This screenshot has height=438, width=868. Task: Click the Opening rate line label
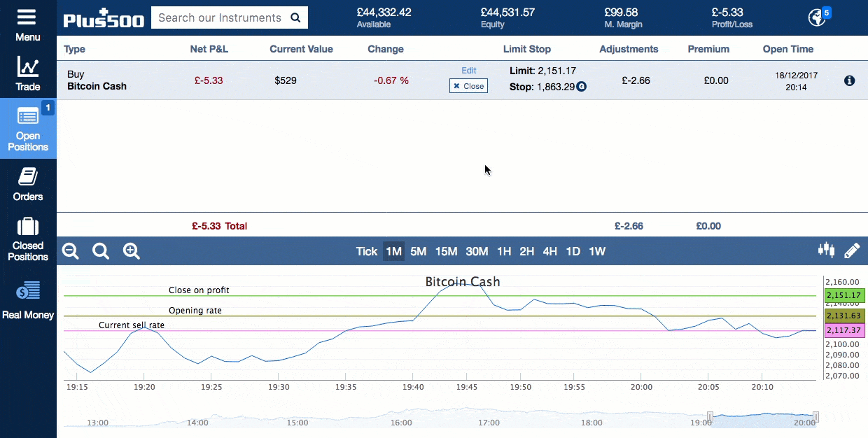(x=195, y=310)
